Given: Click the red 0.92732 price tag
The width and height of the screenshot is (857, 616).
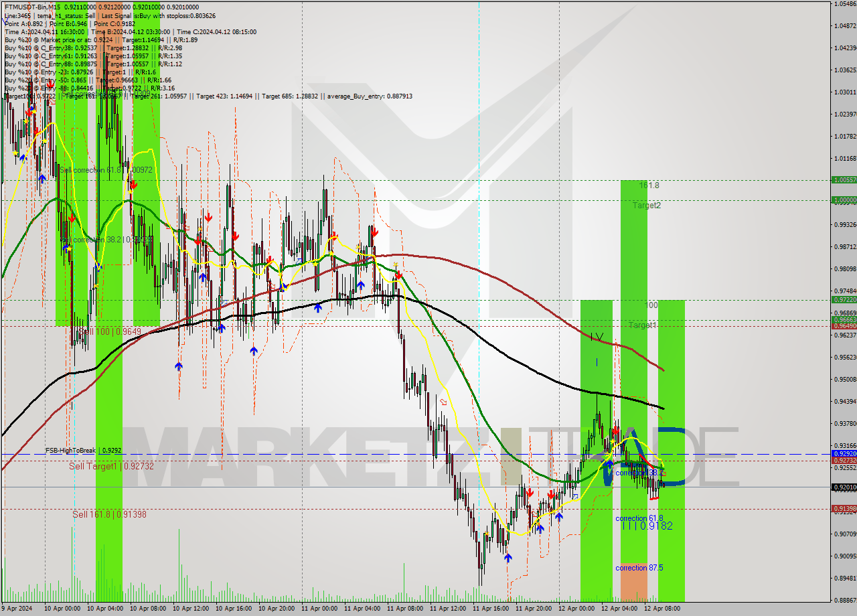Looking at the screenshot, I should pos(844,460).
